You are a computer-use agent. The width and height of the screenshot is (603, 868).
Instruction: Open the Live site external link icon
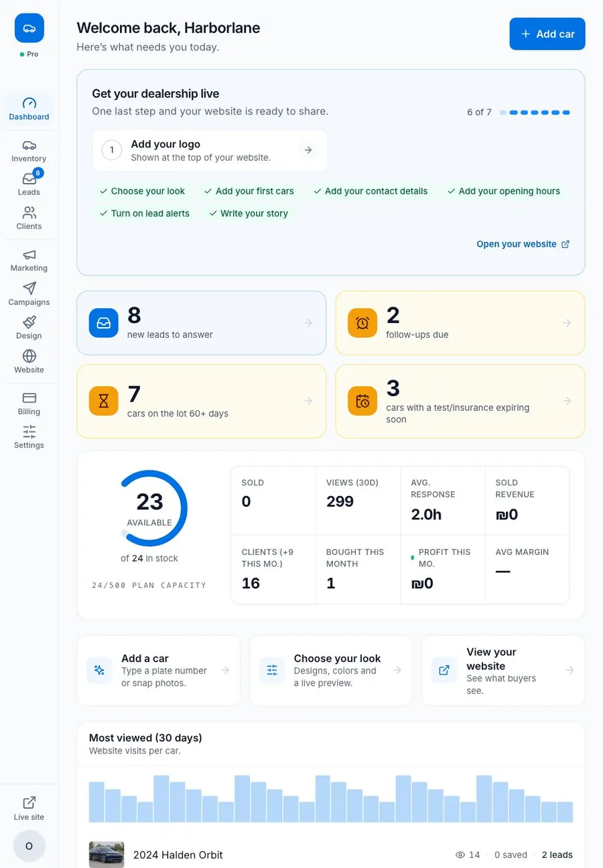29,803
